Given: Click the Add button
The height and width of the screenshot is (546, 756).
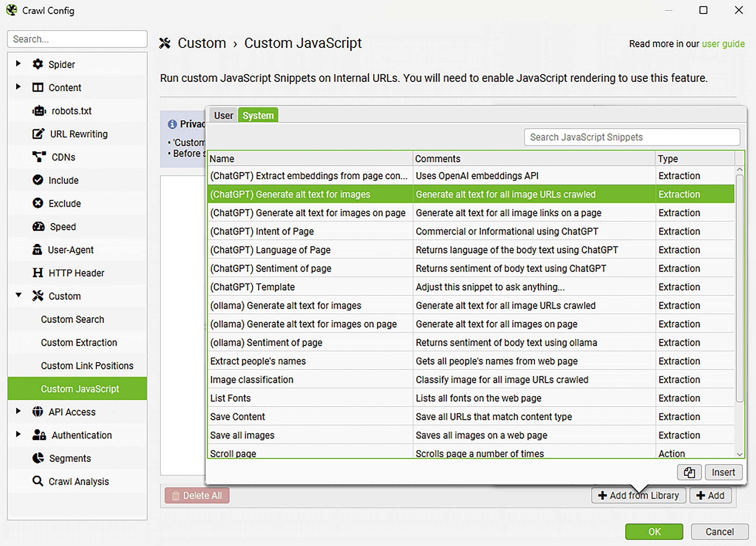Looking at the screenshot, I should (x=710, y=495).
